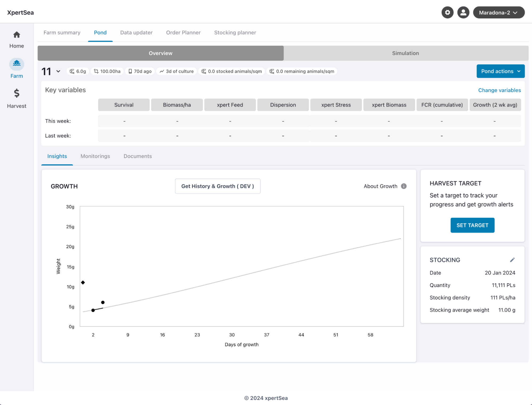Expand the Pond actions menu

tap(500, 71)
